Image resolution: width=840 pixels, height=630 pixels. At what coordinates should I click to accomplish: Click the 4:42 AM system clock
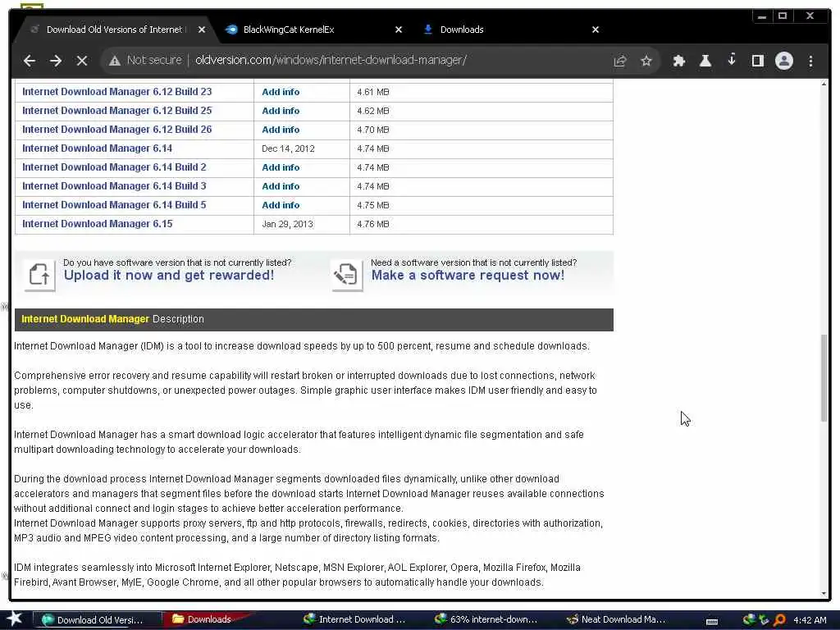(x=810, y=620)
